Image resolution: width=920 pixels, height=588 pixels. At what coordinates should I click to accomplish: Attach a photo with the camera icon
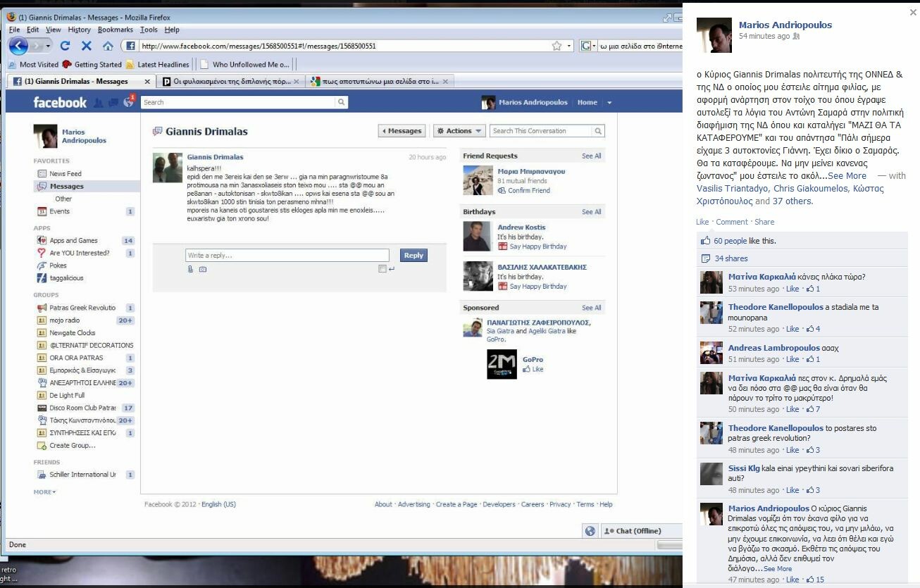tap(202, 269)
